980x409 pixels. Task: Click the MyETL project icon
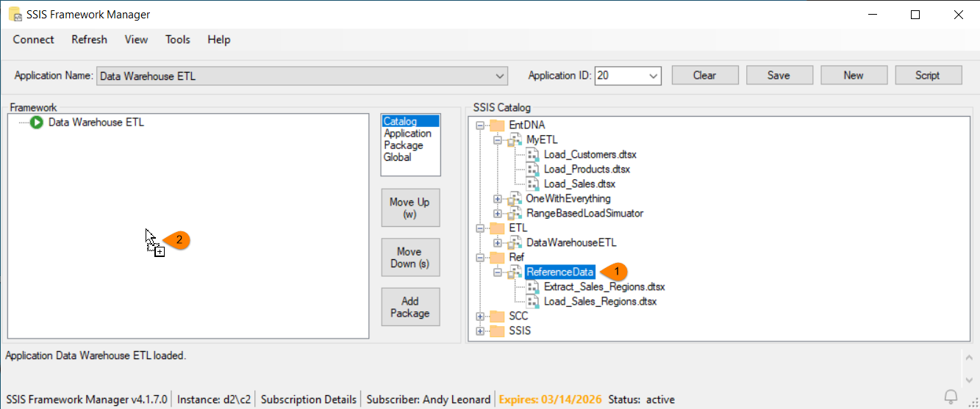pos(515,140)
